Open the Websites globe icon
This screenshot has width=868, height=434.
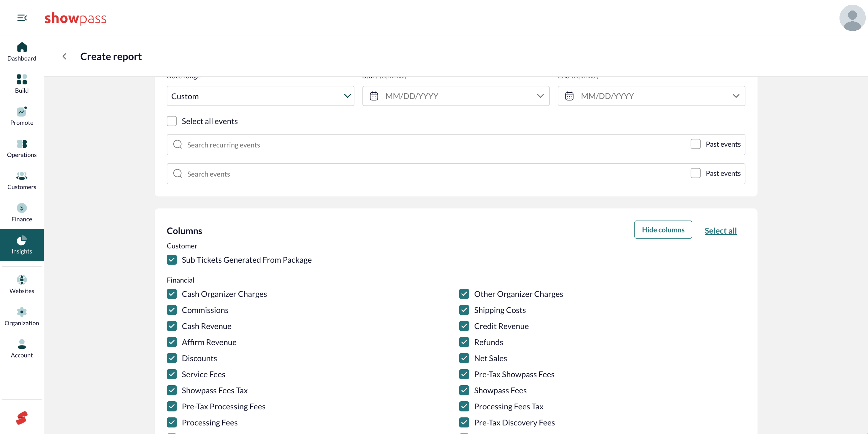tap(22, 280)
